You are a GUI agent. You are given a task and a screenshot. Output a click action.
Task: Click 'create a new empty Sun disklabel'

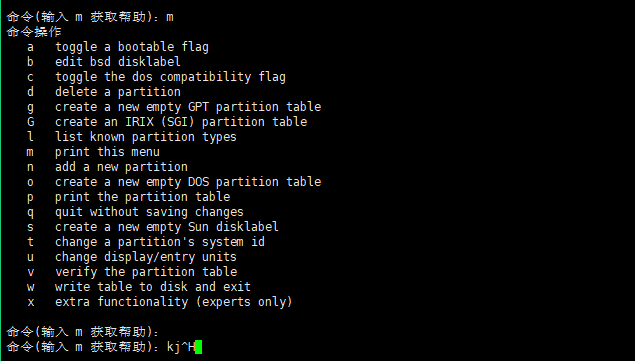(167, 227)
